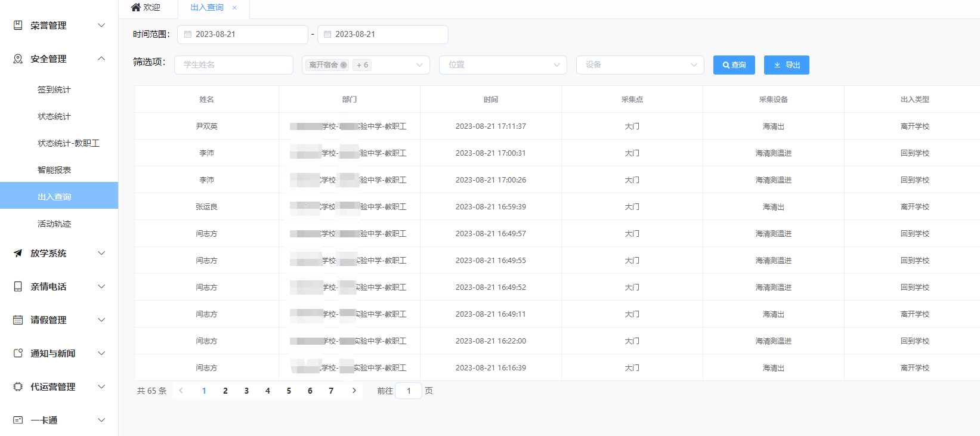Go to next page arrow
Viewport: 980px width, 436px height.
[x=354, y=391]
